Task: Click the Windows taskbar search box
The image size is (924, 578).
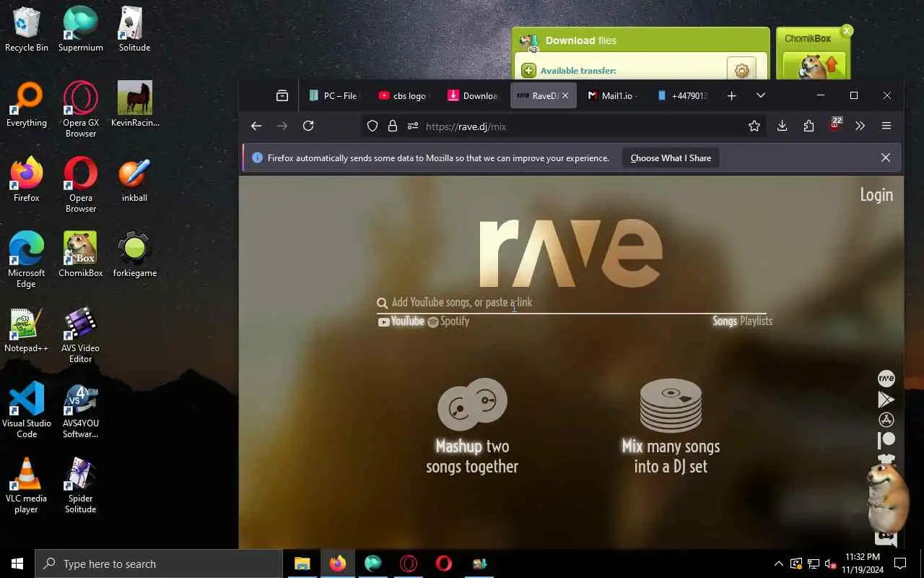Action: point(159,564)
